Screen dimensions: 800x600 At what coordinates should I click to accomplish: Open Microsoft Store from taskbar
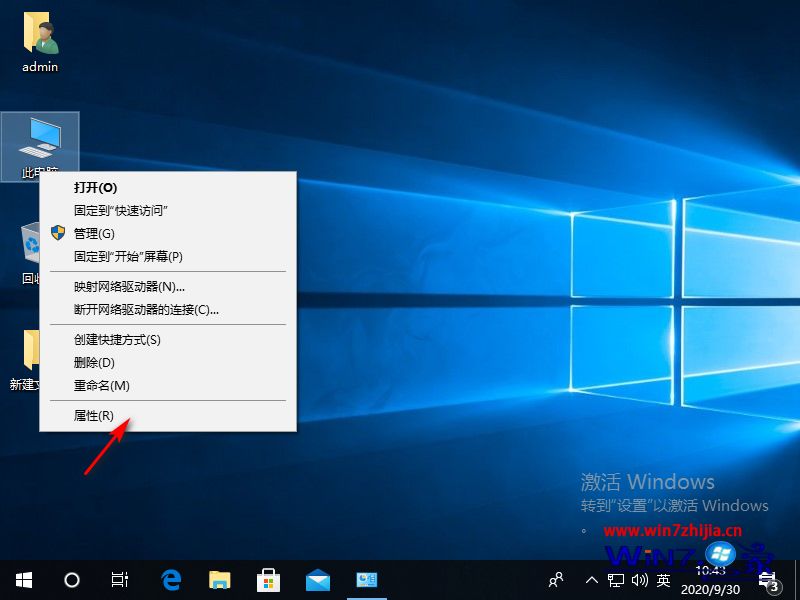pos(268,580)
